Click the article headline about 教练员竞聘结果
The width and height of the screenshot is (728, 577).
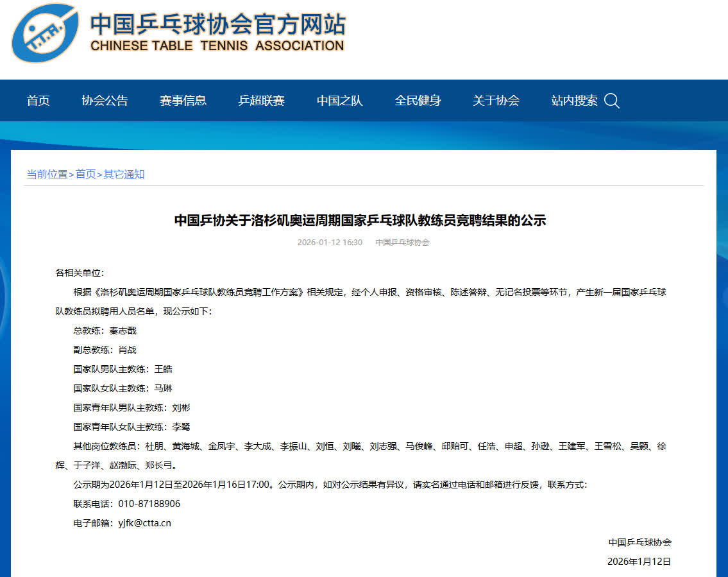tap(360, 221)
